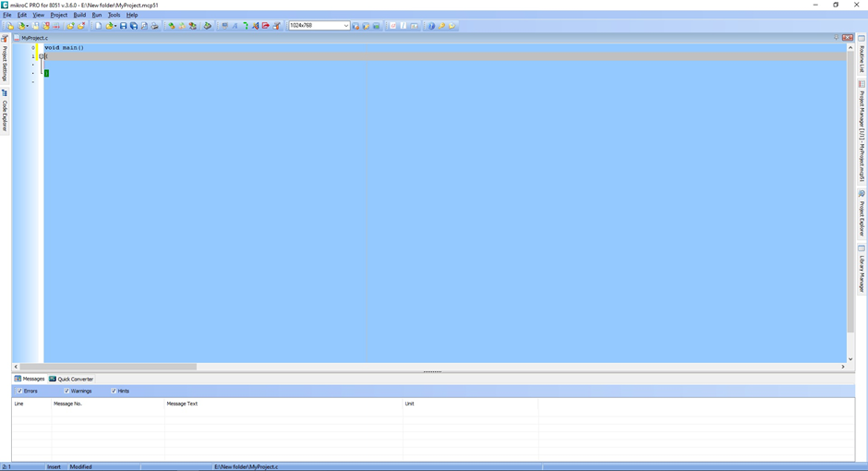
Task: Open the Project menu
Action: (59, 15)
